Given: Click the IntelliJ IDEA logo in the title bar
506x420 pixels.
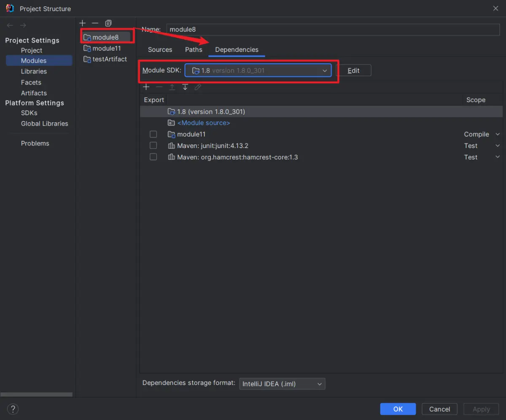Looking at the screenshot, I should point(10,8).
